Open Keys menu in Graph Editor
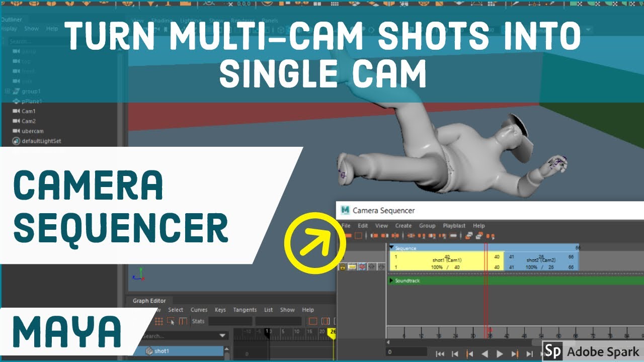644x362 pixels. pyautogui.click(x=220, y=310)
